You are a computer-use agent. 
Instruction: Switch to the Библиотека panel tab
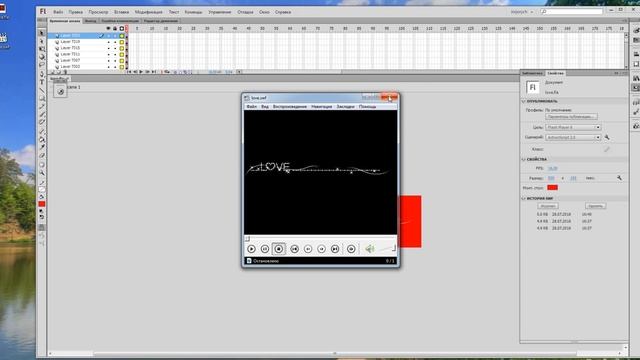pyautogui.click(x=533, y=73)
